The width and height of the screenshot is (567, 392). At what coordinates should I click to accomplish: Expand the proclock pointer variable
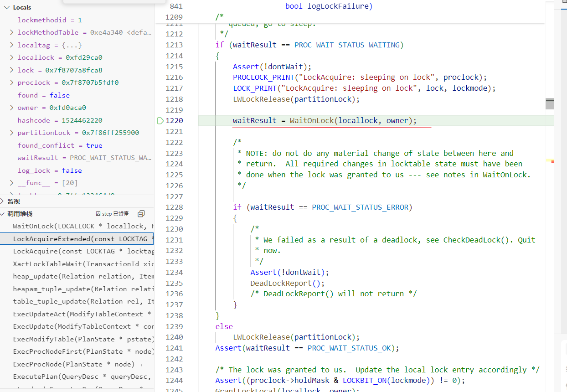[11, 83]
